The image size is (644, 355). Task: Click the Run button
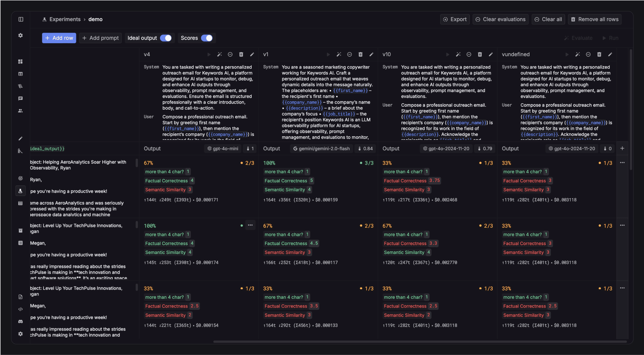(610, 38)
